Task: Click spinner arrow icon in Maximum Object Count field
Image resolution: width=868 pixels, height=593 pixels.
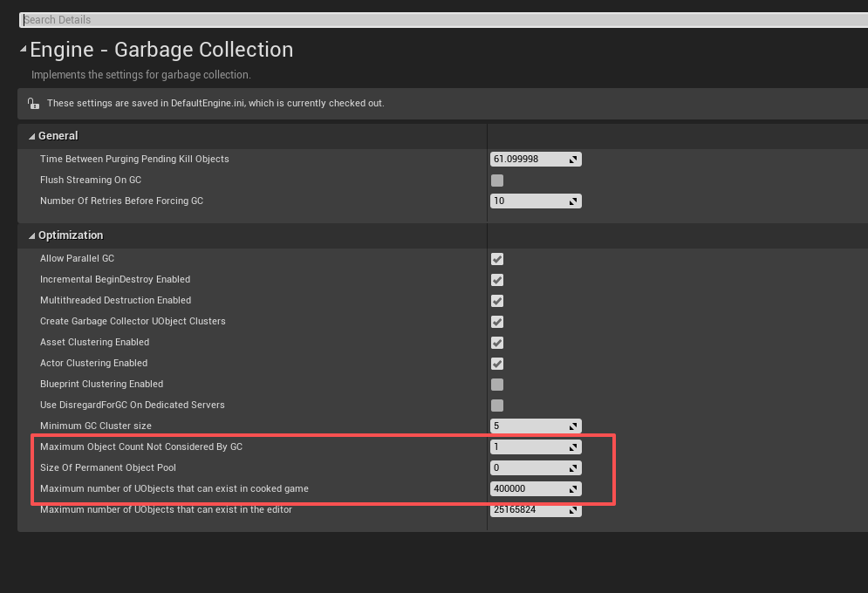Action: (x=573, y=447)
